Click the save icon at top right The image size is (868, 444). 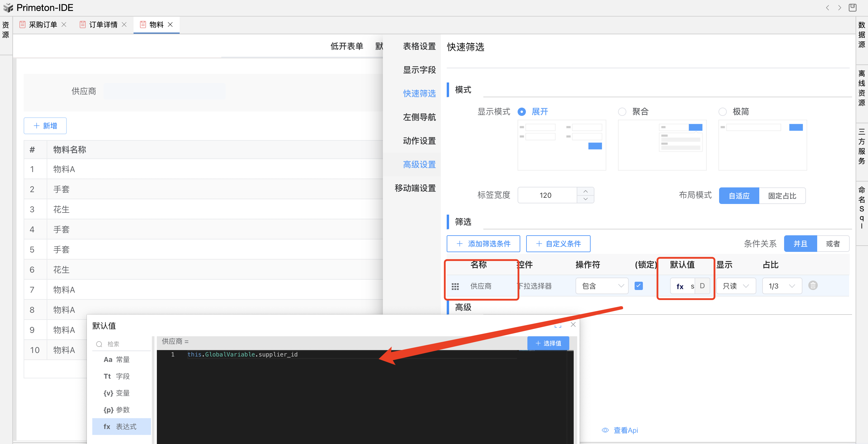[x=852, y=7]
